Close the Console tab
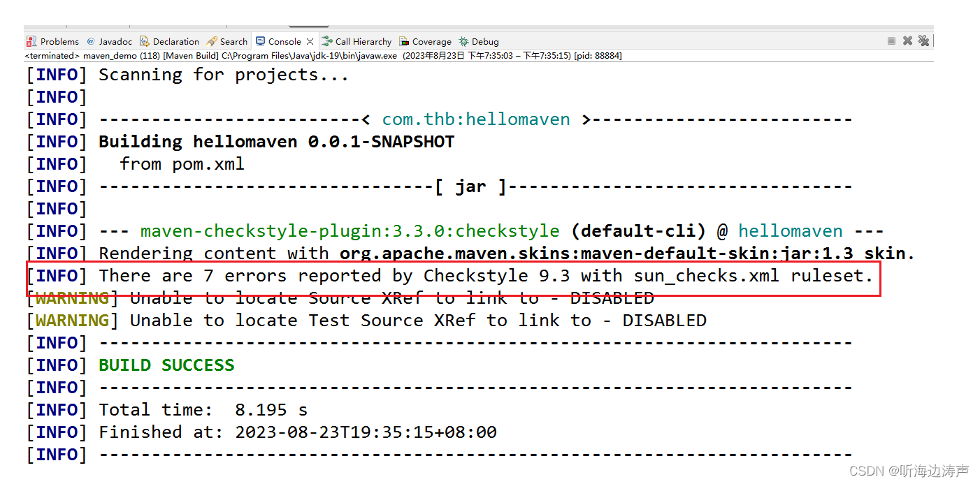 (x=310, y=41)
